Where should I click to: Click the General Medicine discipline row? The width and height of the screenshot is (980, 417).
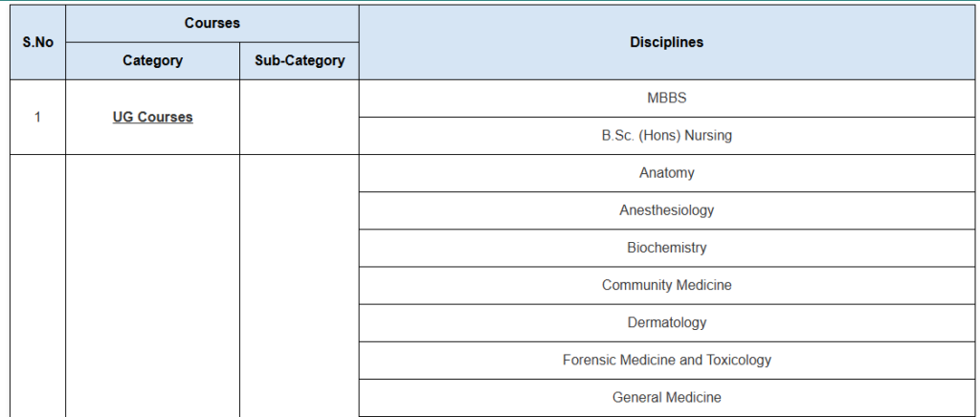point(666,397)
